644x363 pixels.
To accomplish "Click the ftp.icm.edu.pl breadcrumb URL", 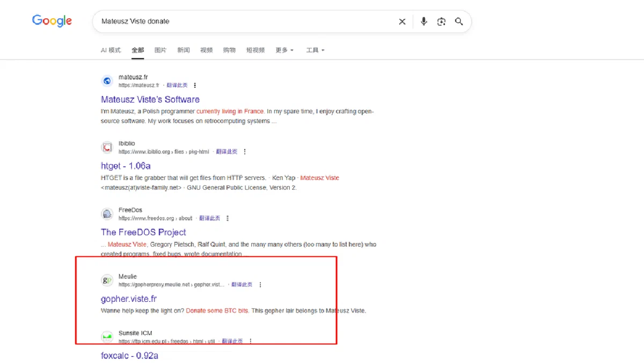I will pyautogui.click(x=167, y=341).
